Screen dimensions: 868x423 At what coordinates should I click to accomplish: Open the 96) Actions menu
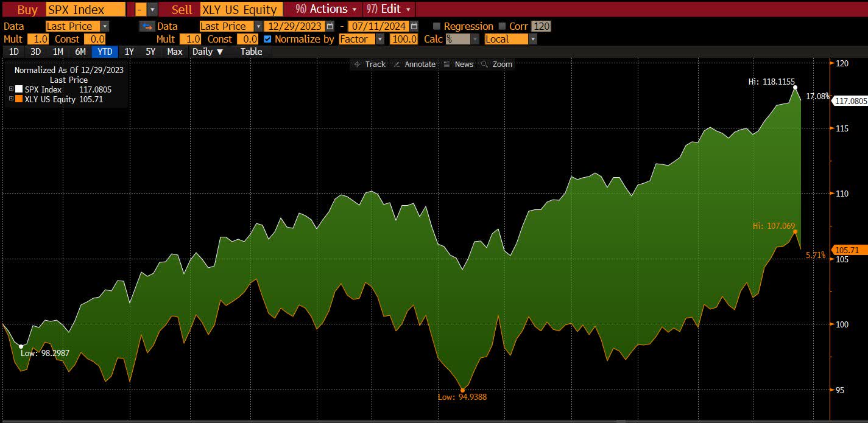tap(326, 9)
